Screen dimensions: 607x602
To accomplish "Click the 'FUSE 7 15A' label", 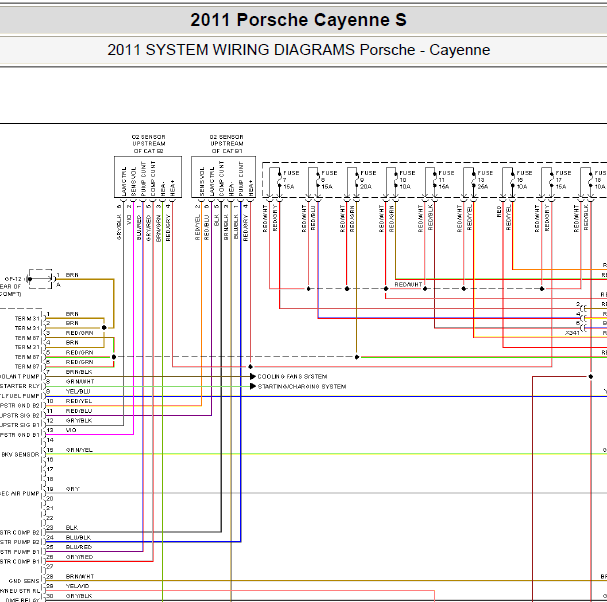I will pos(291,180).
